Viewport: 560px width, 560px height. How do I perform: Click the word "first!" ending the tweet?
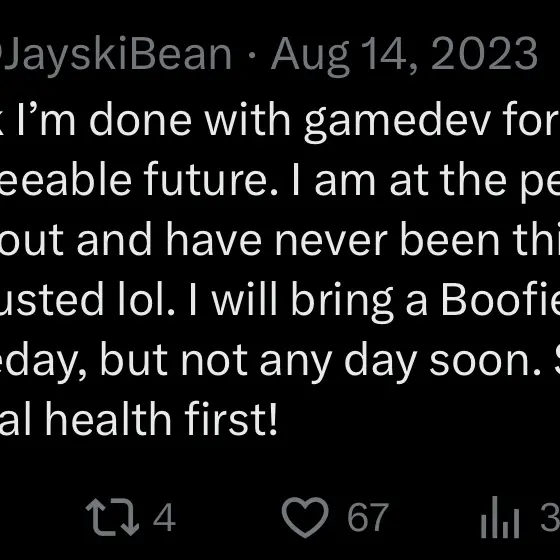pos(231,418)
